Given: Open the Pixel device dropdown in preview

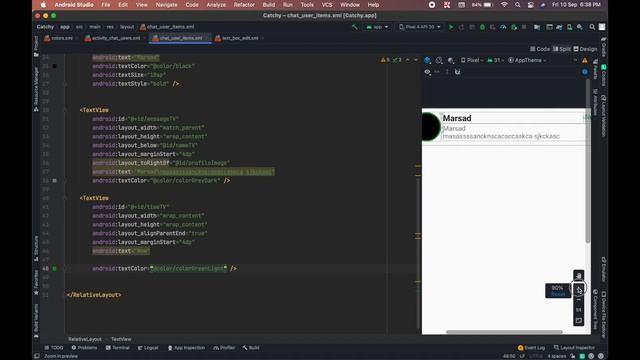Looking at the screenshot, I should 472,60.
